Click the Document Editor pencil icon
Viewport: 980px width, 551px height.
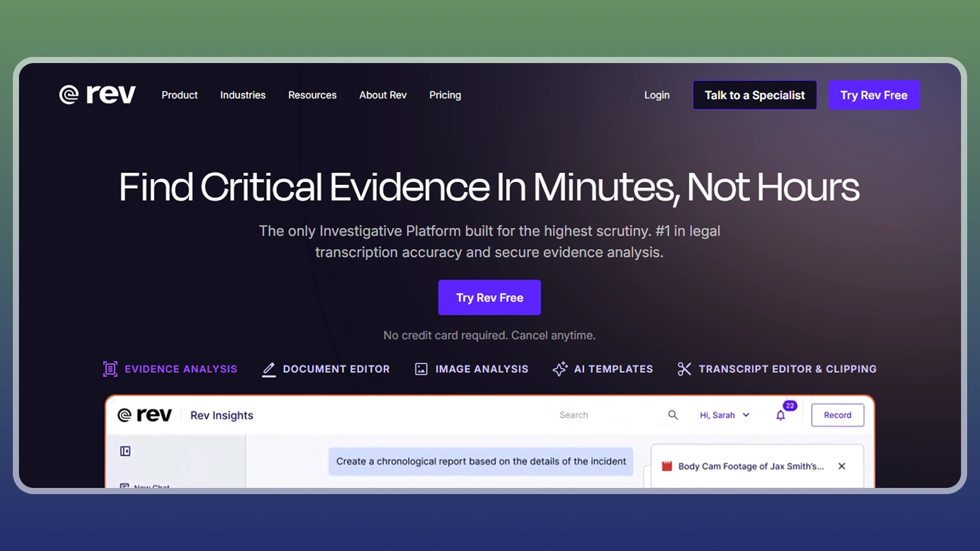click(x=269, y=369)
